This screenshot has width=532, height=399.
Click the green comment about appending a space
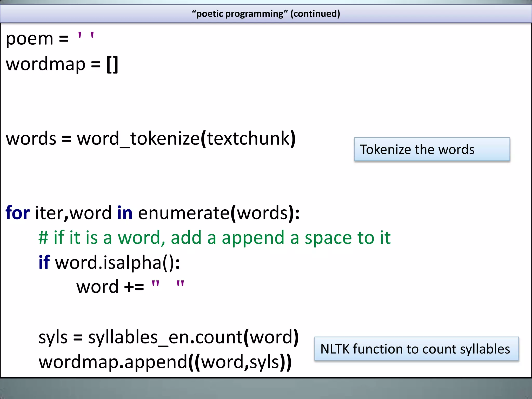[x=214, y=238]
